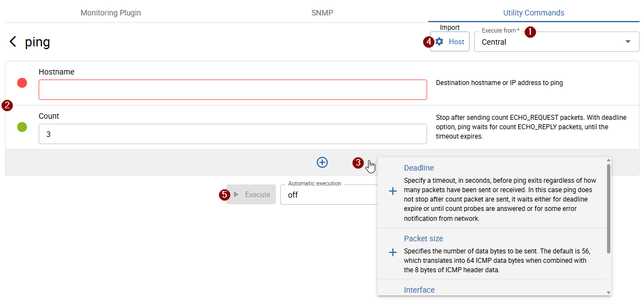Open the Execute from dropdown
The image size is (644, 307).
[552, 42]
